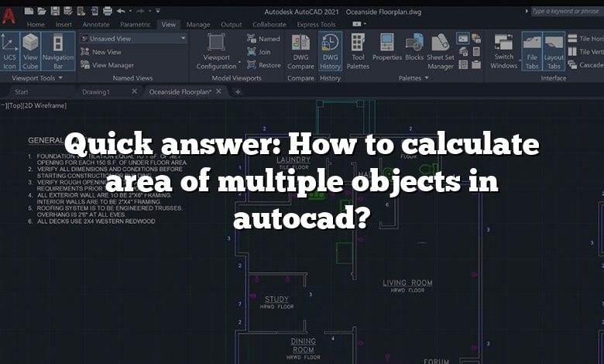Image resolution: width=604 pixels, height=364 pixels.
Task: Add a new drawing tab with plus
Action: tap(238, 91)
